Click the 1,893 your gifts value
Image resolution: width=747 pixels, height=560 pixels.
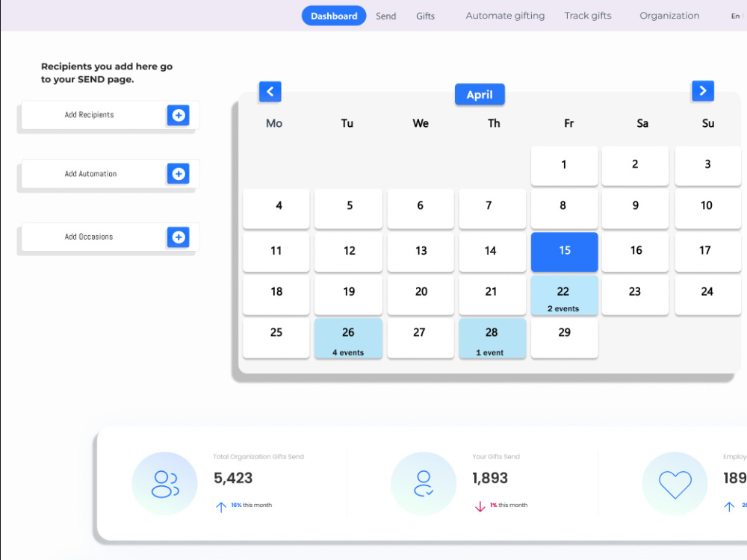tap(490, 478)
